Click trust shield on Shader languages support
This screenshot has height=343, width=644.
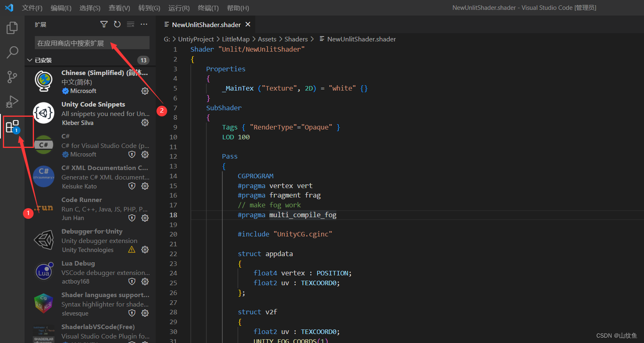click(132, 313)
